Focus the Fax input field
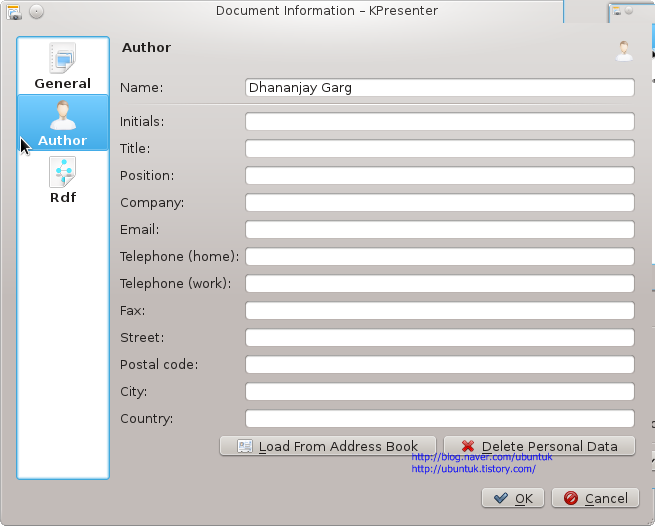The width and height of the screenshot is (655, 526). pos(439,310)
